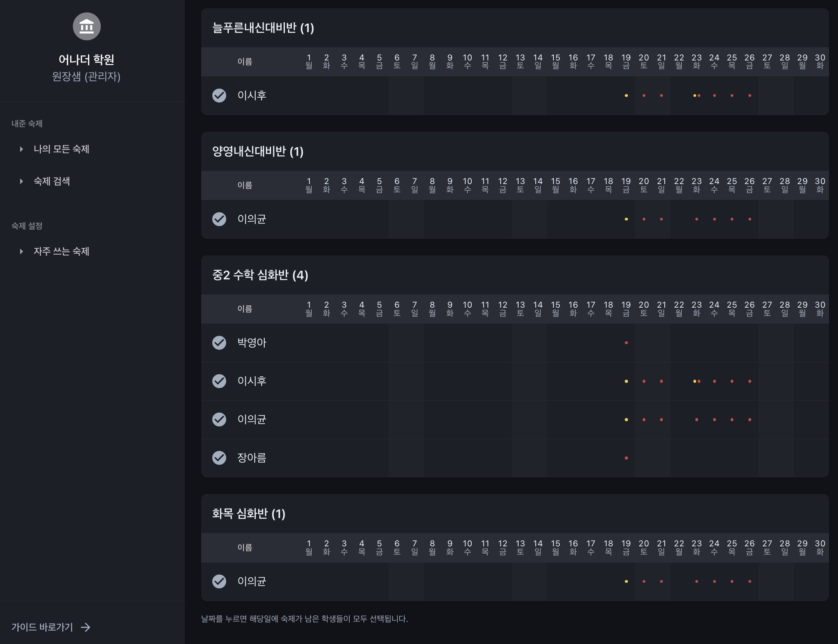Expand the 자주 쓰는 숙제 menu arrow
Image resolution: width=838 pixels, height=644 pixels.
pos(21,251)
